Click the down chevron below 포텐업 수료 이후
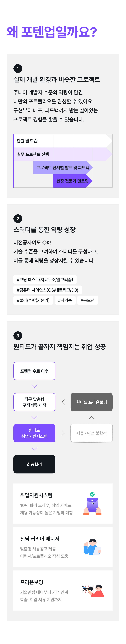 coord(34,387)
